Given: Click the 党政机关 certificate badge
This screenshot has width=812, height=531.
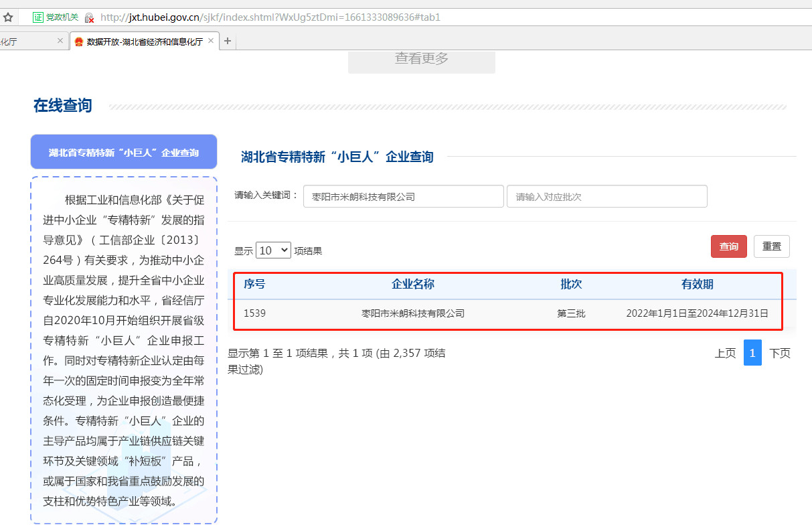Looking at the screenshot, I should click(56, 17).
